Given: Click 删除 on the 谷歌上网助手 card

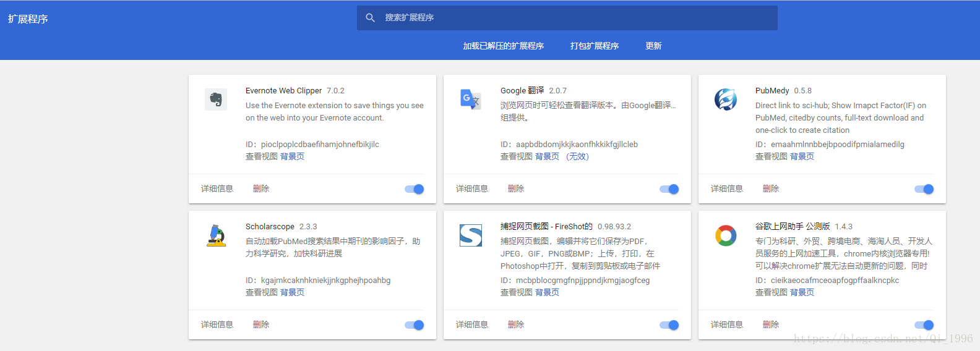Looking at the screenshot, I should (771, 324).
